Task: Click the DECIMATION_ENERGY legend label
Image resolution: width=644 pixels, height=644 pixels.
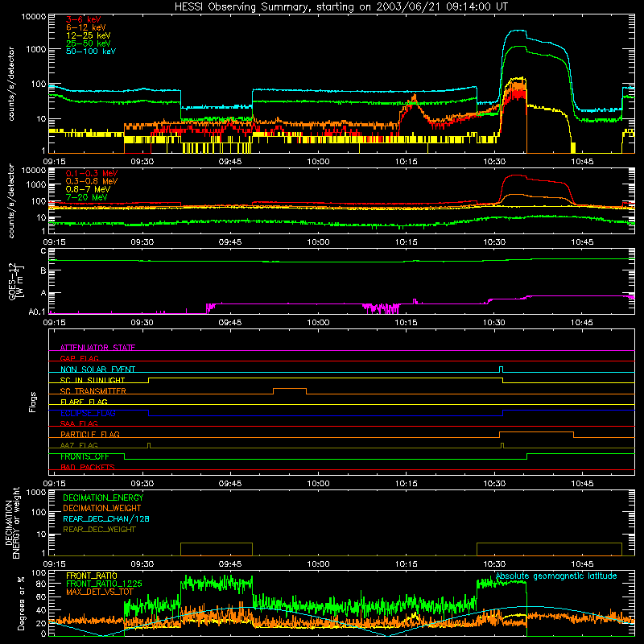Action: pyautogui.click(x=103, y=497)
